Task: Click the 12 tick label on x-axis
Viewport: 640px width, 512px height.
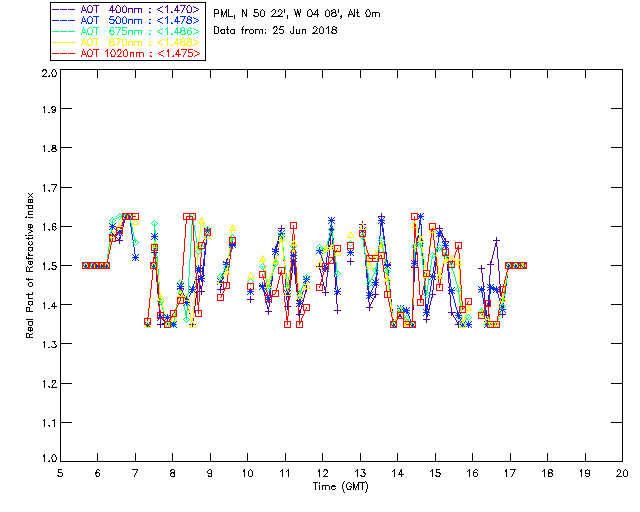Action: pyautogui.click(x=322, y=474)
